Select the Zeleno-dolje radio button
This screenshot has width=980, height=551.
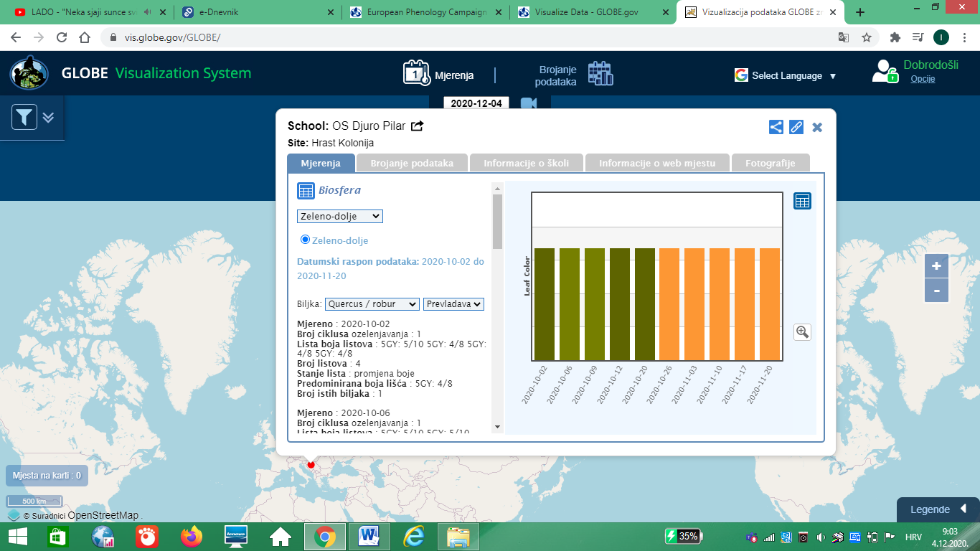pos(305,240)
